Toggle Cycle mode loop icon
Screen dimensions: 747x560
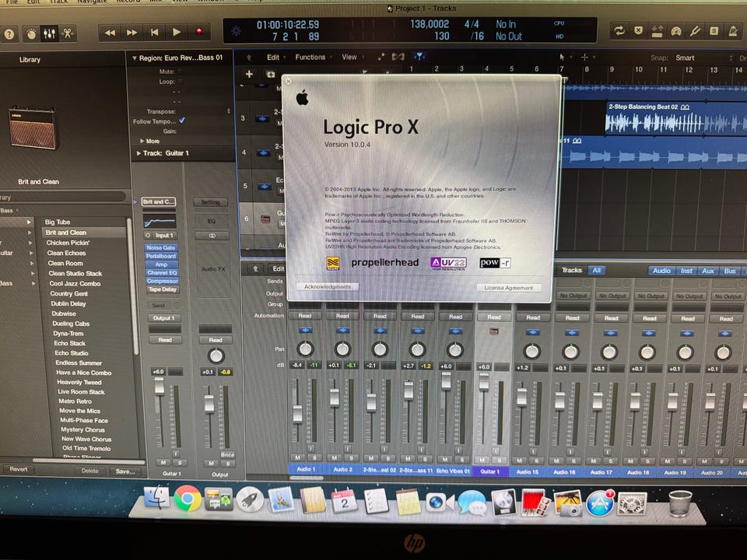619,31
